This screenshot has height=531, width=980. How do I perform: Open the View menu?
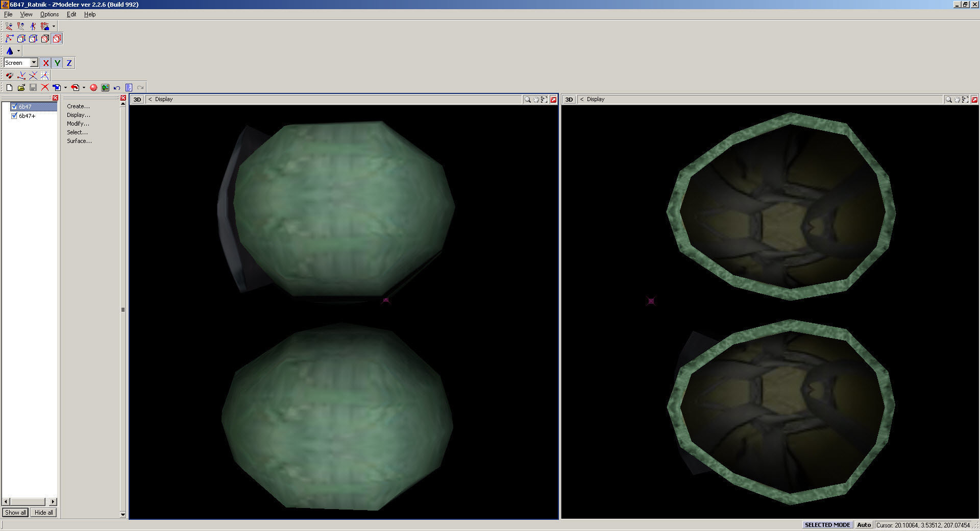click(x=26, y=14)
